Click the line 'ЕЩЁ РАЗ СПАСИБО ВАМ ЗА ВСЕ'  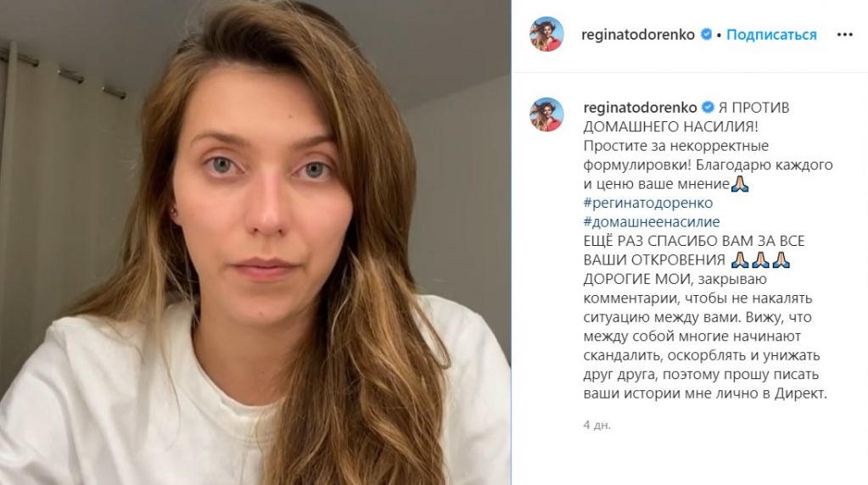(x=694, y=241)
